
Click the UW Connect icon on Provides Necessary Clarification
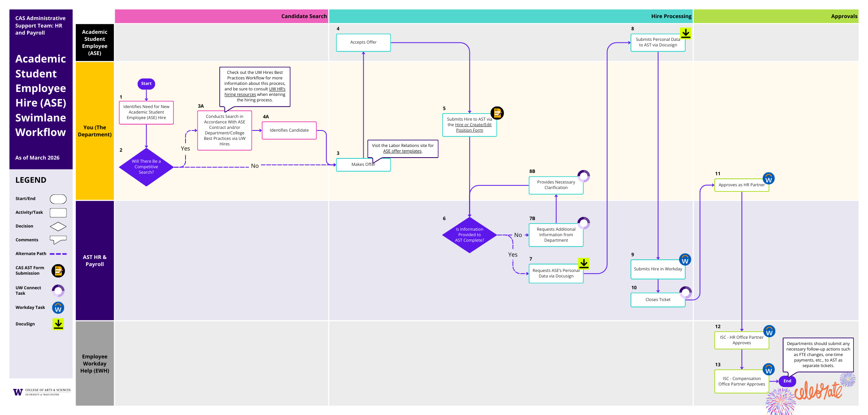(583, 176)
